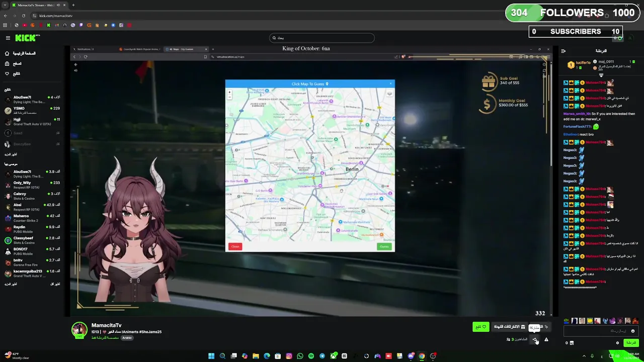Open kacemrguiba213 channel
644x362 pixels.
(33, 273)
